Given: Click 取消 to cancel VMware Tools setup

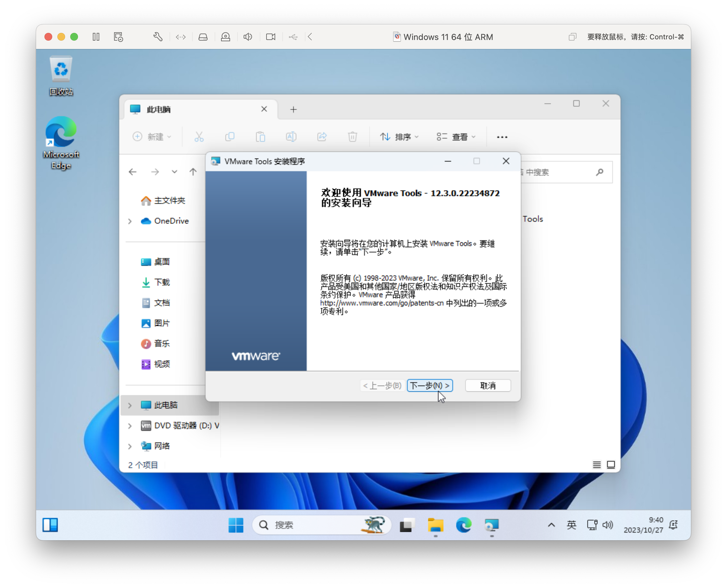Looking at the screenshot, I should pyautogui.click(x=488, y=386).
